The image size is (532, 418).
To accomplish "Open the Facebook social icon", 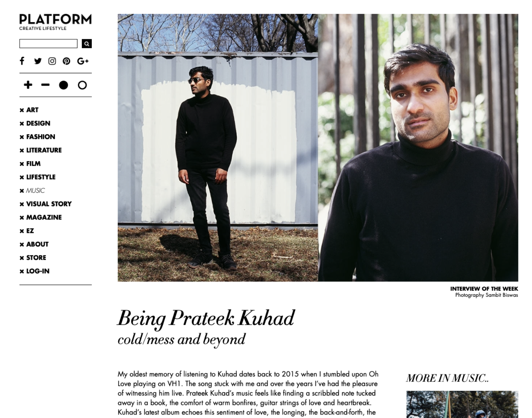I will click(22, 61).
